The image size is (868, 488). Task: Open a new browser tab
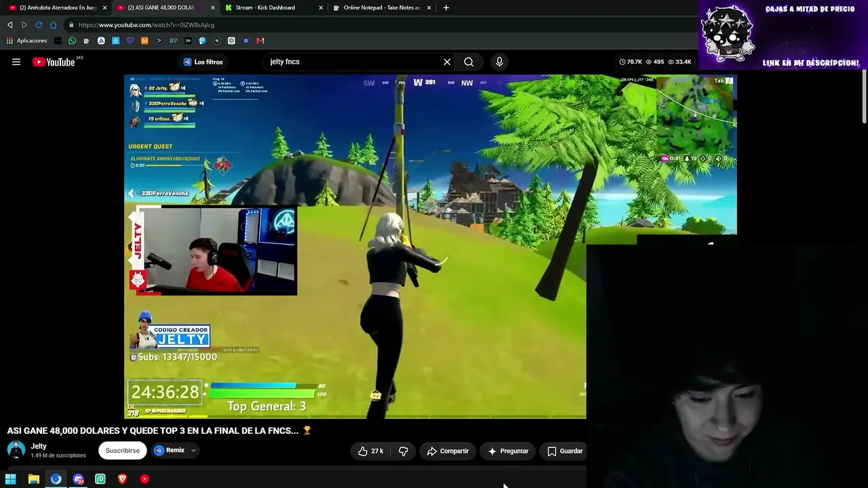click(446, 7)
